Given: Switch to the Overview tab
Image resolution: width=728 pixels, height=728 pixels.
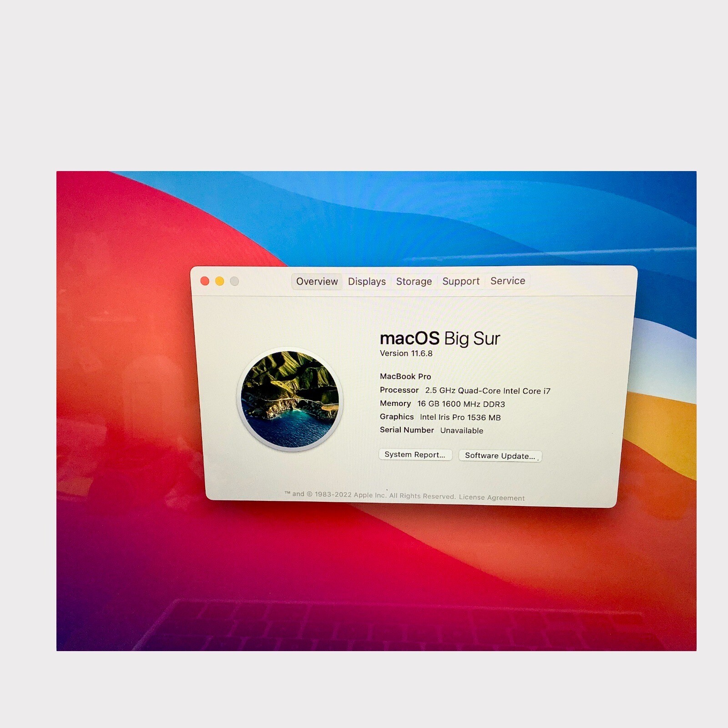Looking at the screenshot, I should tap(317, 282).
